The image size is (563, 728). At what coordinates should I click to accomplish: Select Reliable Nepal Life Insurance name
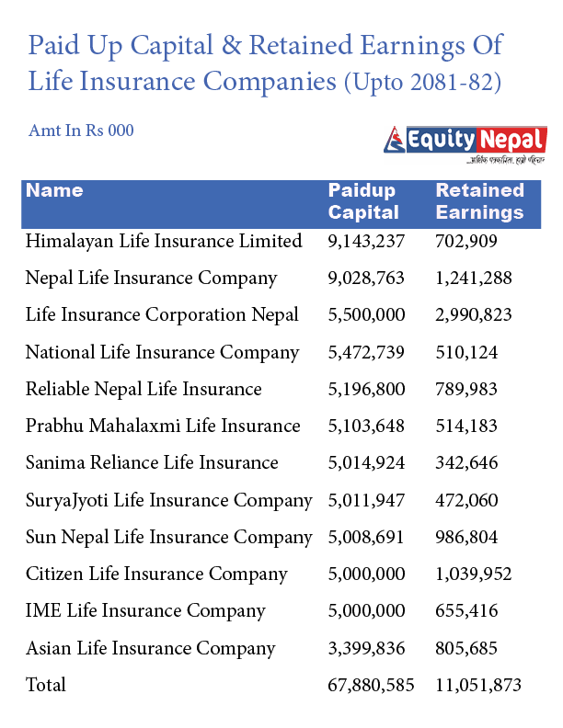tap(144, 389)
